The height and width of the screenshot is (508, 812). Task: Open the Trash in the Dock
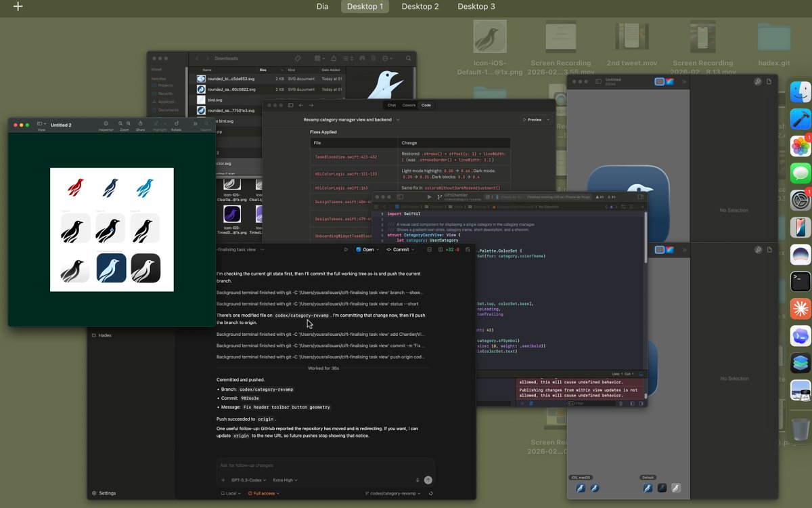[800, 428]
